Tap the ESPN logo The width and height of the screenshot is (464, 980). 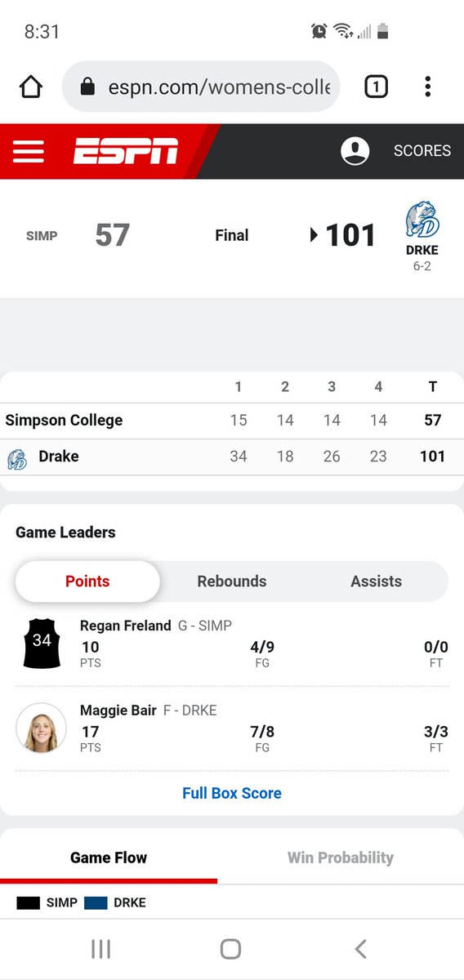pos(126,151)
